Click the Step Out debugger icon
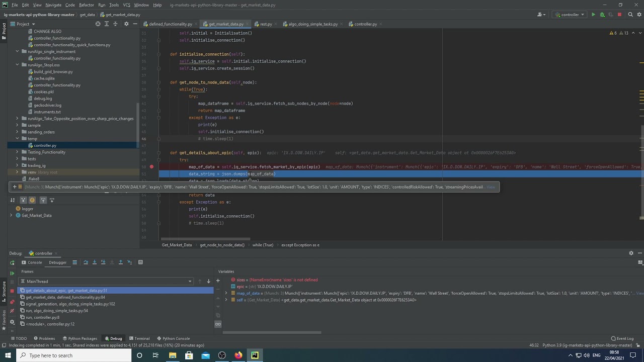The image size is (644, 362). 120,262
